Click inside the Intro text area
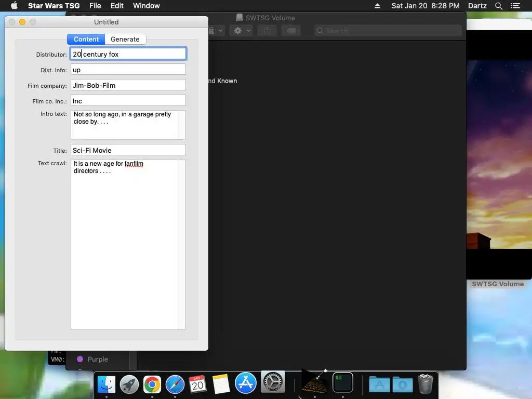This screenshot has width=532, height=399. pos(124,125)
